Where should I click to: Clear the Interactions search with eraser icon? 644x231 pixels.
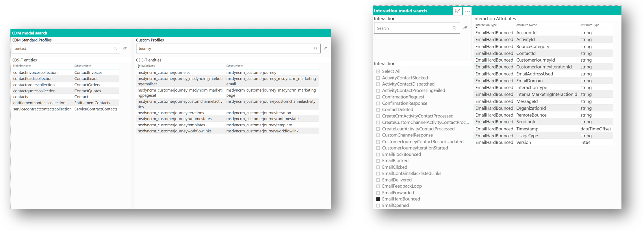pyautogui.click(x=465, y=28)
